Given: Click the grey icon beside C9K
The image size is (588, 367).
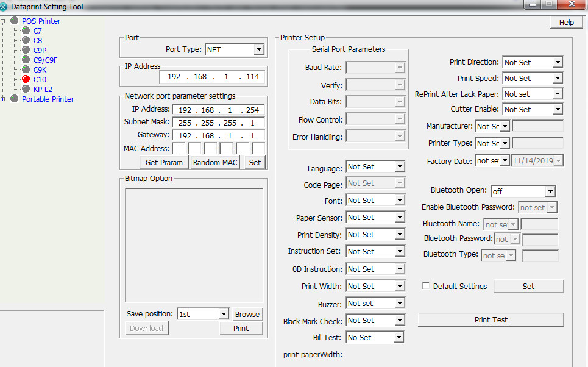Looking at the screenshot, I should (x=26, y=69).
